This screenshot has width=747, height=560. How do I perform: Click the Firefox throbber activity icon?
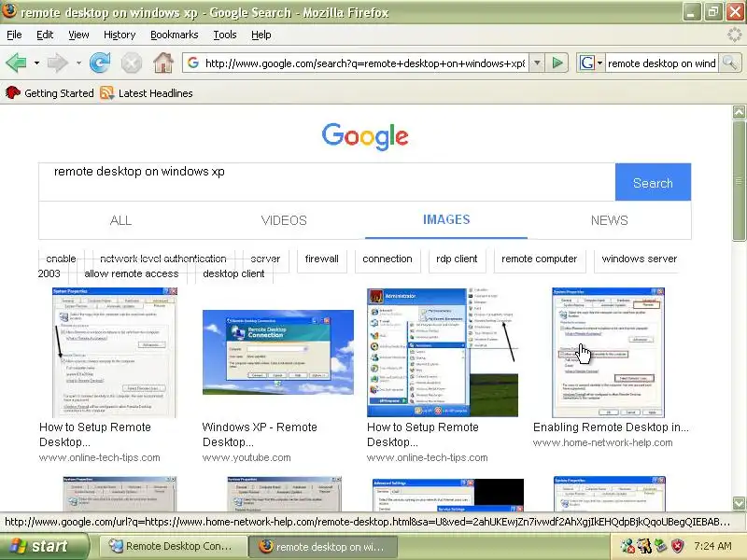pos(735,35)
